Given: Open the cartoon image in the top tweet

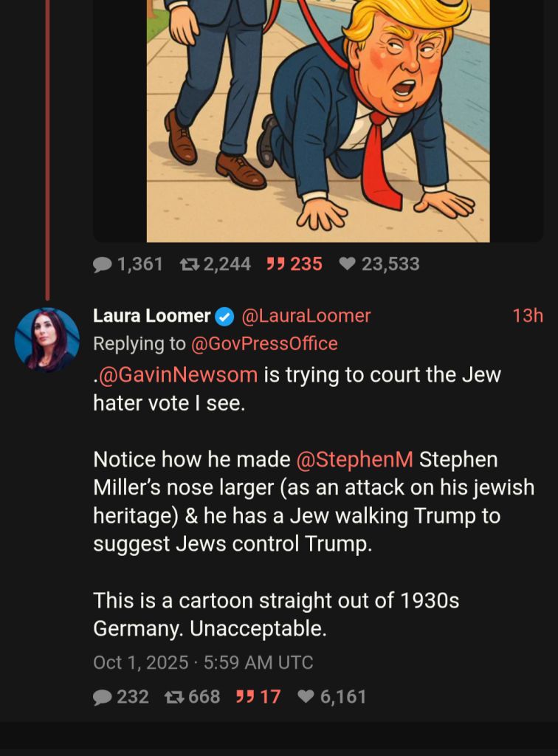Looking at the screenshot, I should pyautogui.click(x=318, y=118).
